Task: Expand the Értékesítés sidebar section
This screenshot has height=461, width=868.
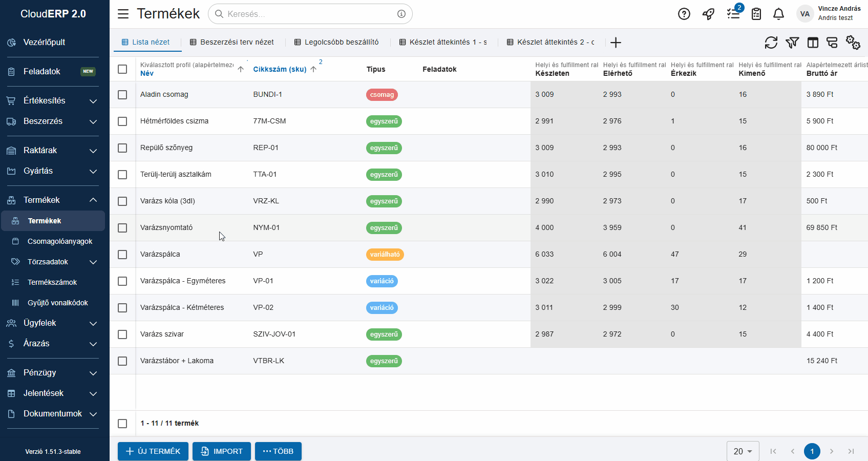Action: 93,101
